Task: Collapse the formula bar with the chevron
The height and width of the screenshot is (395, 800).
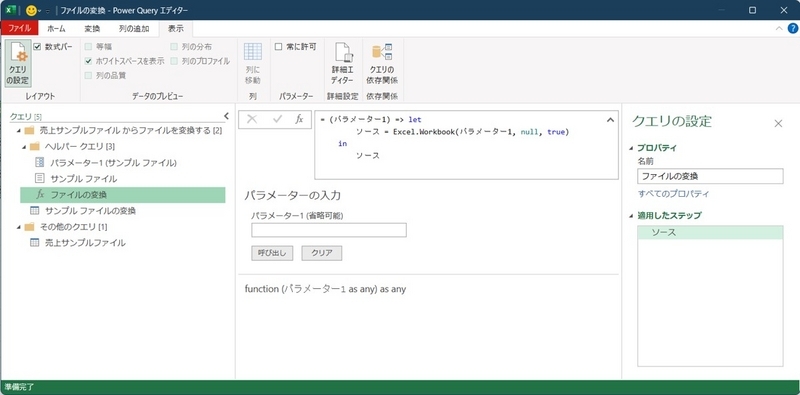Action: 610,120
